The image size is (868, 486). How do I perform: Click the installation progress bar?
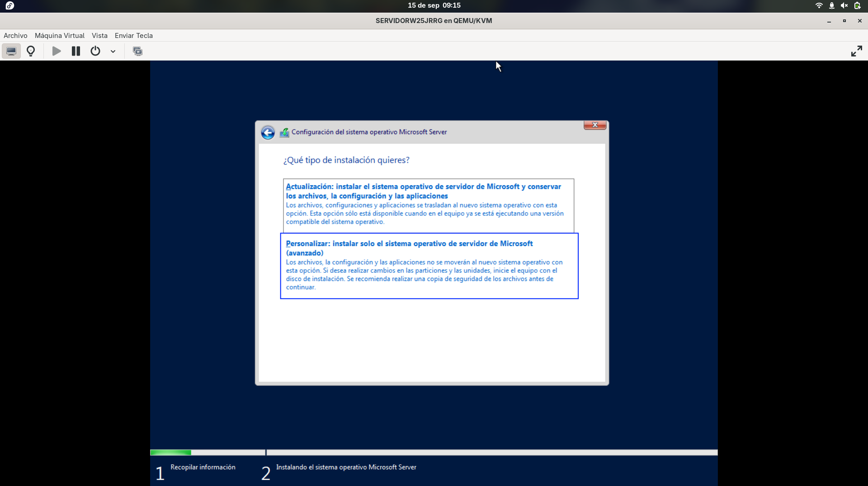coord(434,452)
